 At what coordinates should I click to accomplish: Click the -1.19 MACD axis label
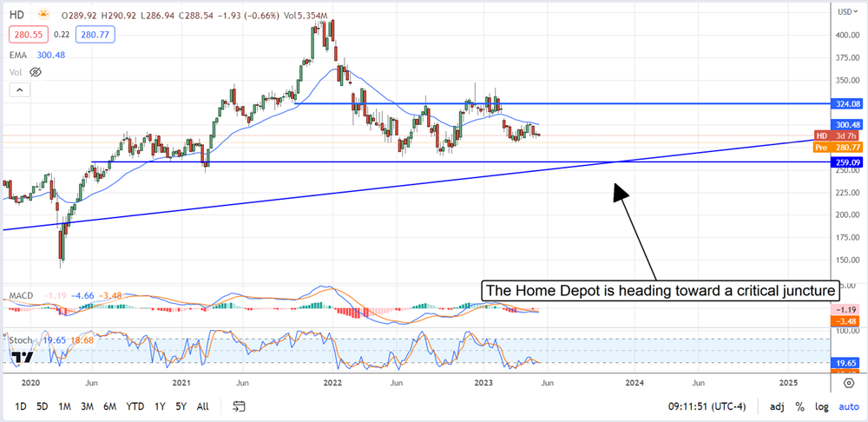[x=847, y=310]
